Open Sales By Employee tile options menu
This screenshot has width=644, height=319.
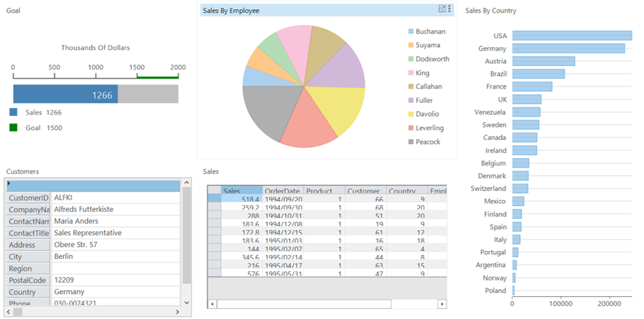click(449, 8)
